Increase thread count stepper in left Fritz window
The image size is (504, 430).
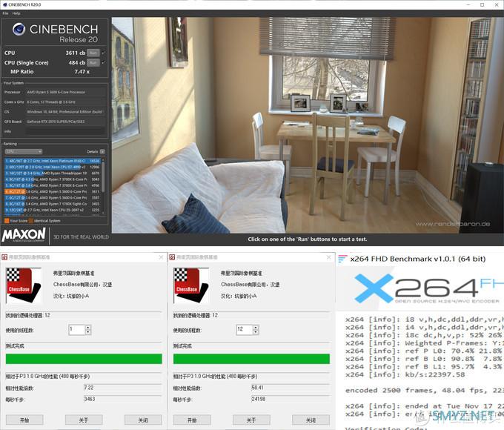[x=88, y=328]
